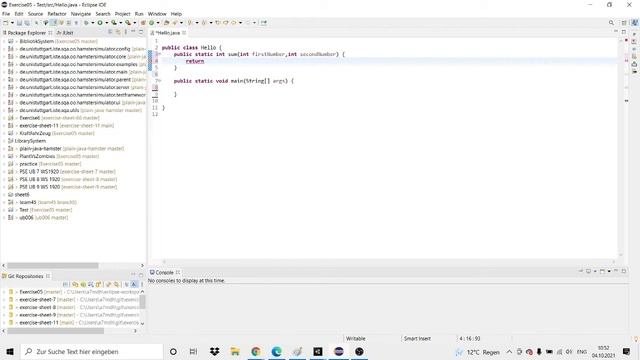Open dropdown arrow next to Run button

click(x=107, y=23)
